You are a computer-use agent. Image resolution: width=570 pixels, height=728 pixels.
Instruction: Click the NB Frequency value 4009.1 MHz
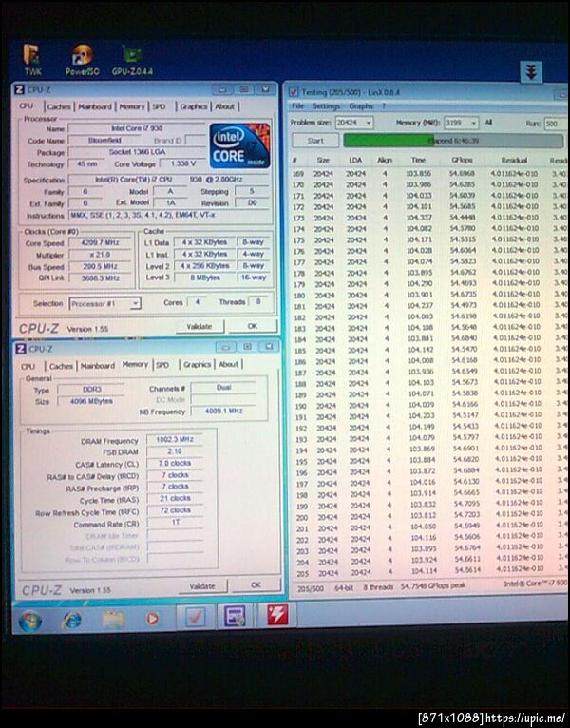click(x=224, y=411)
